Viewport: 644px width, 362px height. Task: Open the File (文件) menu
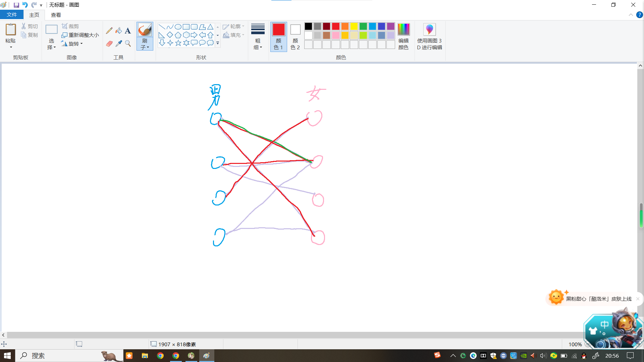11,15
